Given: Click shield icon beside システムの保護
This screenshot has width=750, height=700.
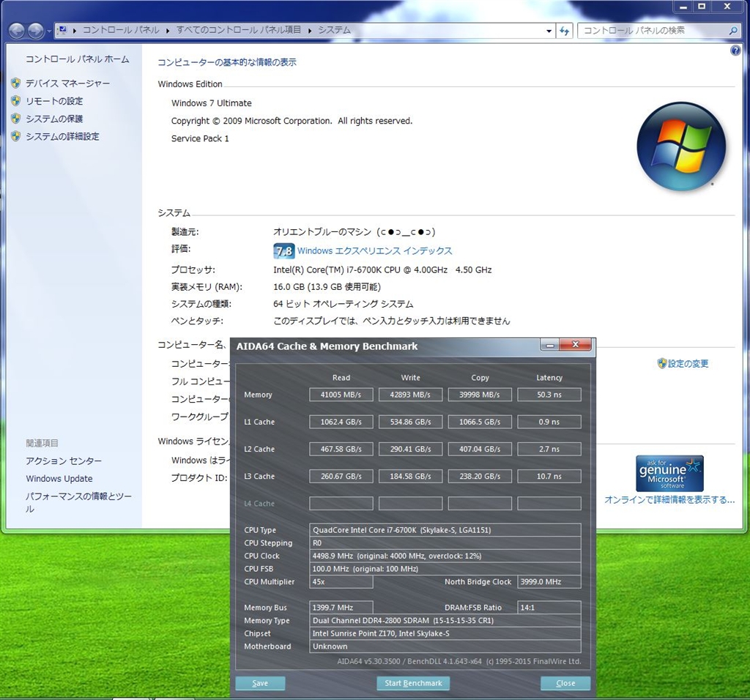Looking at the screenshot, I should pos(16,119).
